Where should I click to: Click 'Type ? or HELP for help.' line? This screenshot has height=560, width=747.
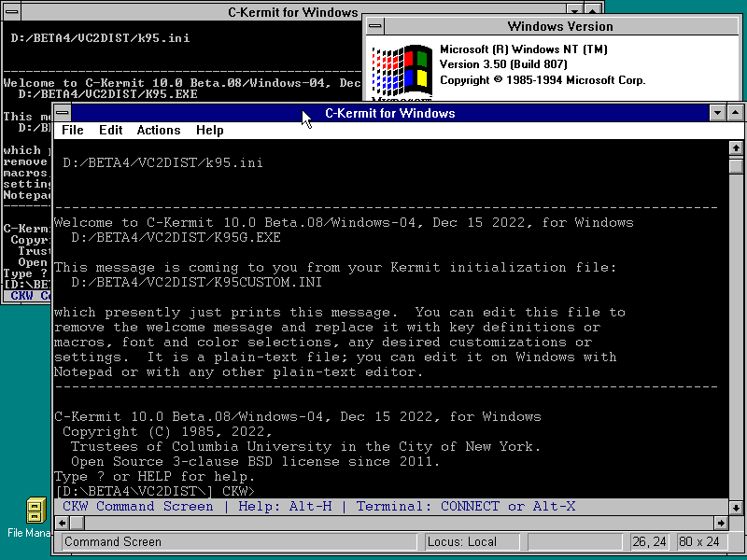tap(154, 476)
